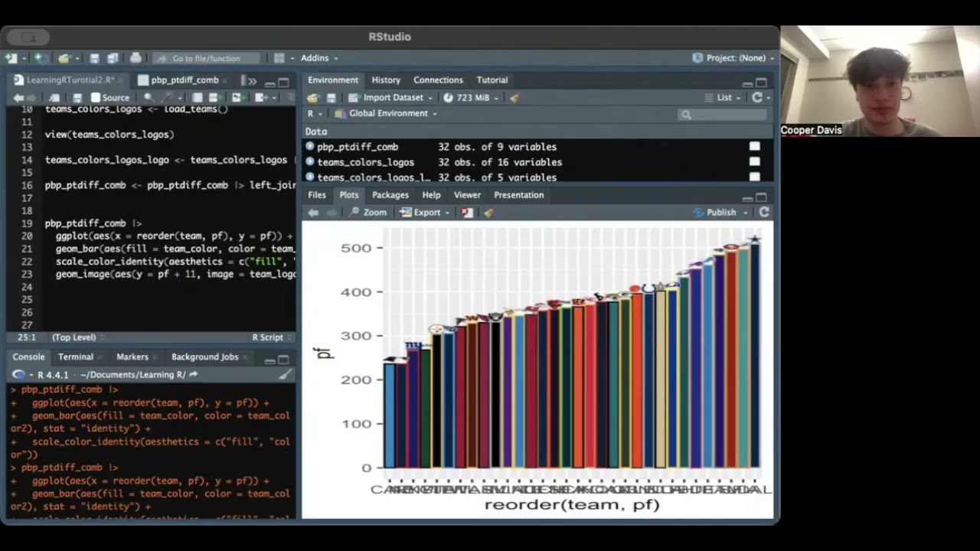Open the Packages tab

click(390, 195)
